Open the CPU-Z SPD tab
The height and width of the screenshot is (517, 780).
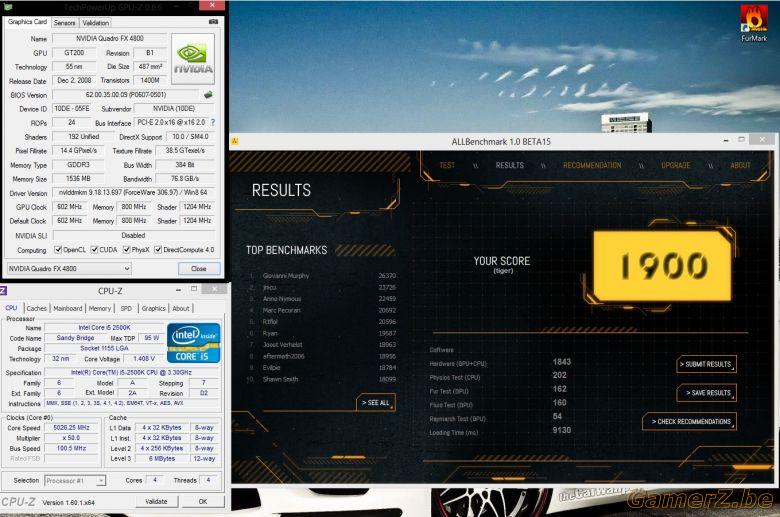pos(126,309)
